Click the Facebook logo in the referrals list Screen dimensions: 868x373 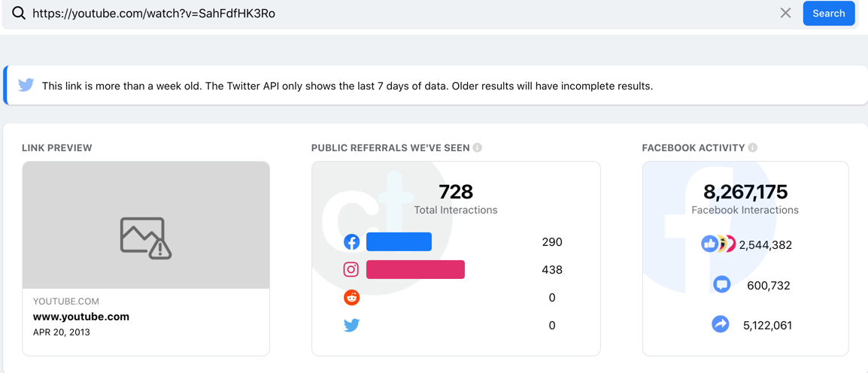tap(351, 242)
